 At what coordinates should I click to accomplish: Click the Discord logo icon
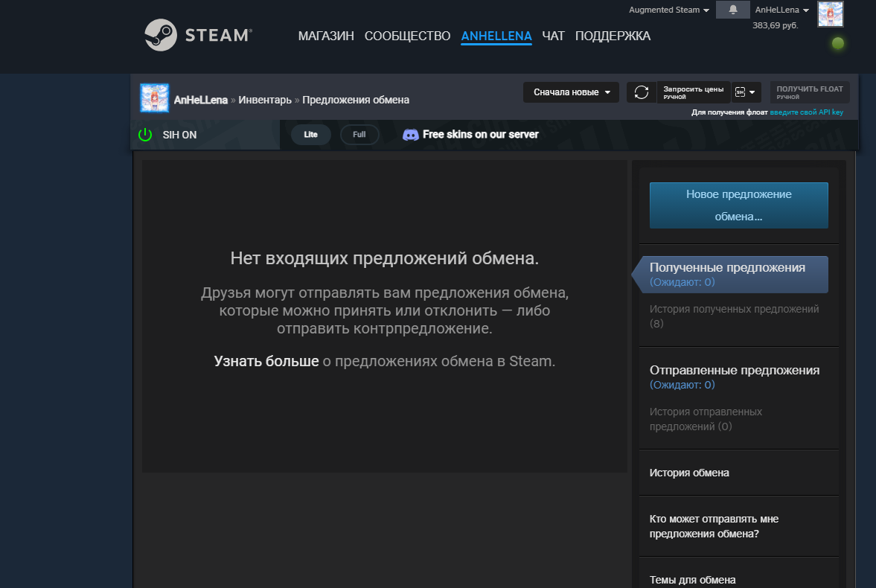[411, 135]
